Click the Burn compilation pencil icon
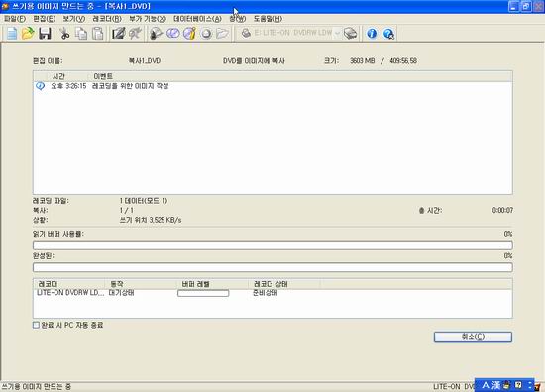The width and height of the screenshot is (545, 392). (x=118, y=34)
